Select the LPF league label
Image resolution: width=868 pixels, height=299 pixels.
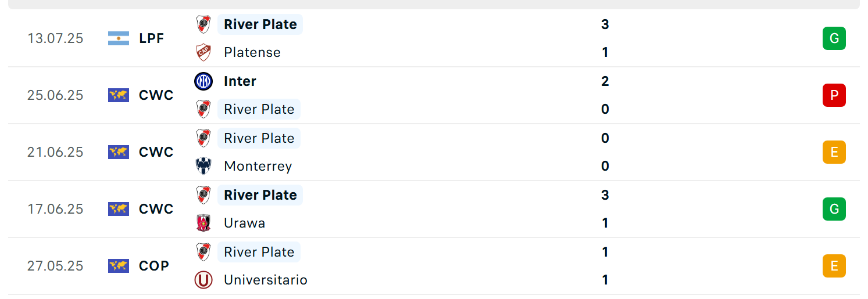(x=152, y=38)
